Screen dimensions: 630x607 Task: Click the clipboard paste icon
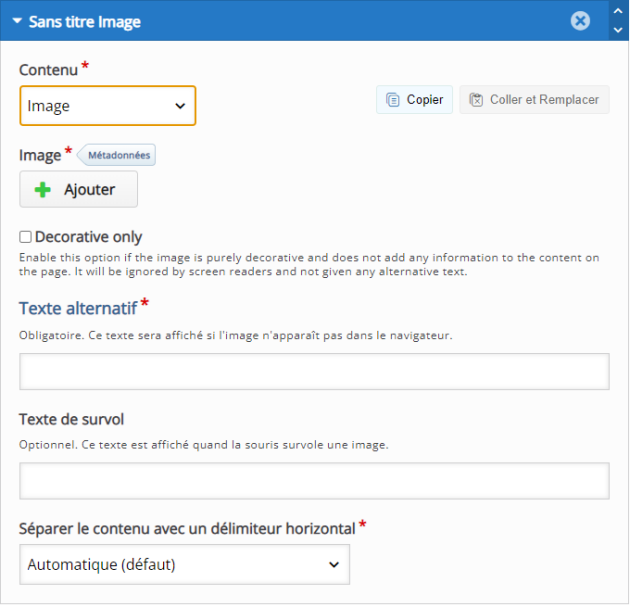[476, 100]
